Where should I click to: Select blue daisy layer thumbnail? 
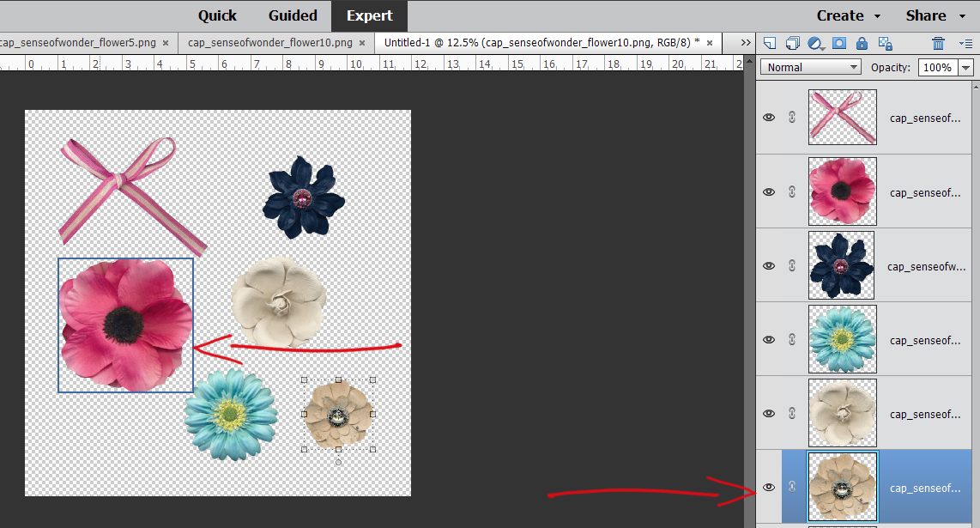click(843, 339)
